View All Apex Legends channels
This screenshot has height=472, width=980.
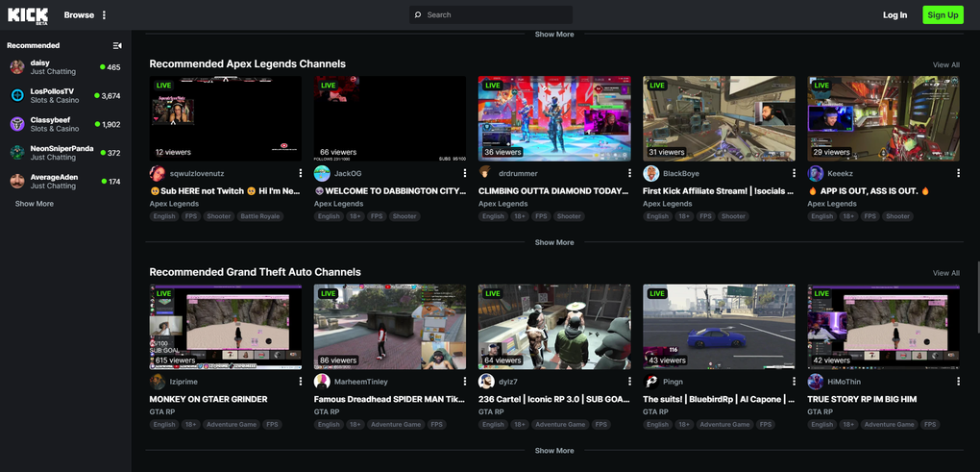coord(945,65)
